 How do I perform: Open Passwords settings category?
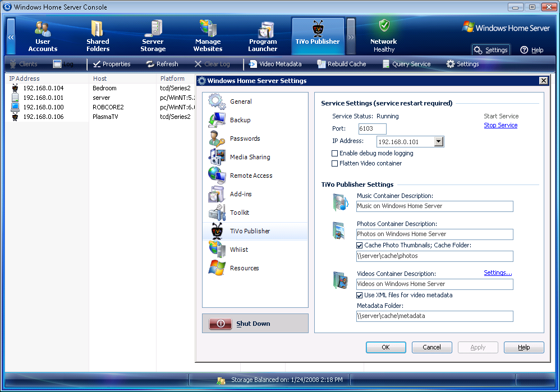click(x=255, y=139)
